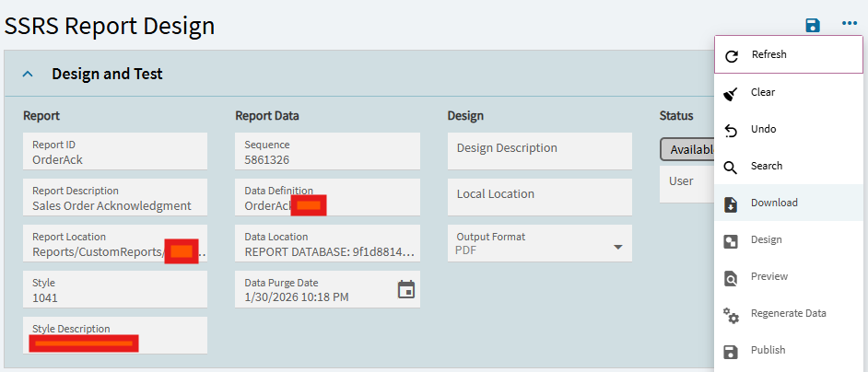Screen dimensions: 868x372
Task: Click the Available status button
Action: pos(687,149)
